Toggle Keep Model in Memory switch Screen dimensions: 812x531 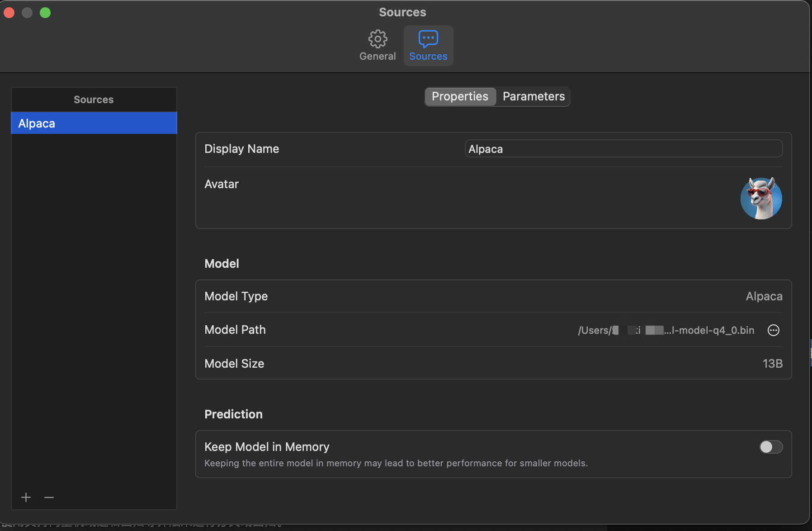click(x=771, y=447)
